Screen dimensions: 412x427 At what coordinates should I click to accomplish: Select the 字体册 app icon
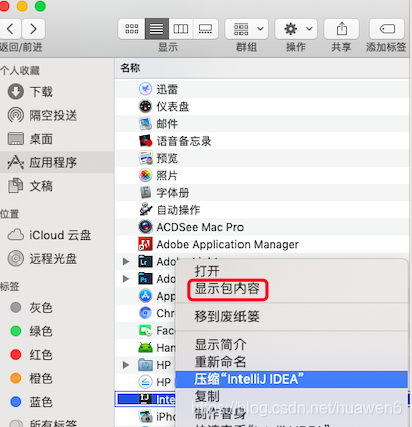[145, 193]
